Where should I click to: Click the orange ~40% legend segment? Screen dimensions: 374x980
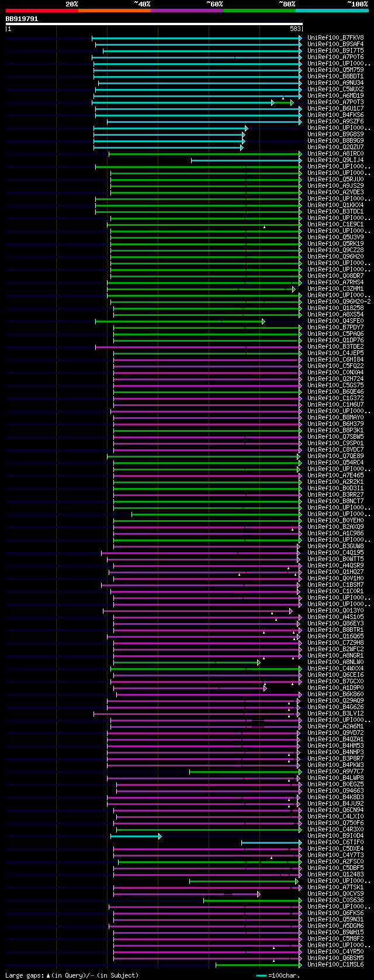(114, 10)
